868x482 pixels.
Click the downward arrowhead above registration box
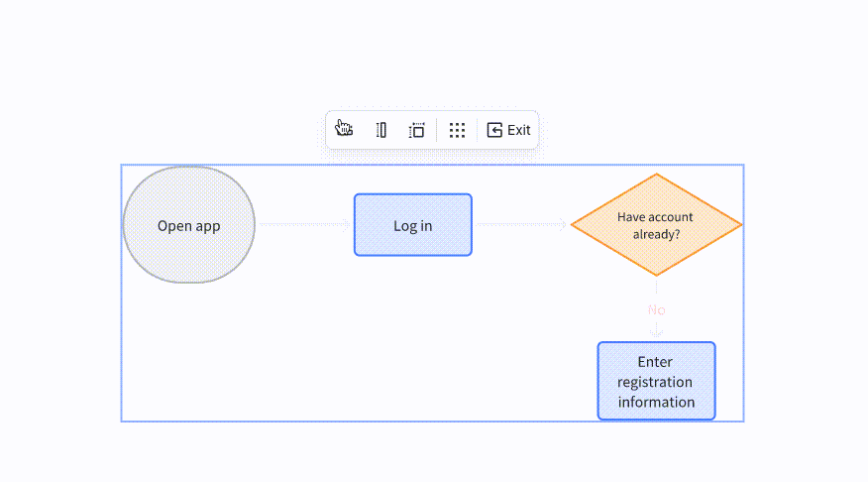[657, 332]
